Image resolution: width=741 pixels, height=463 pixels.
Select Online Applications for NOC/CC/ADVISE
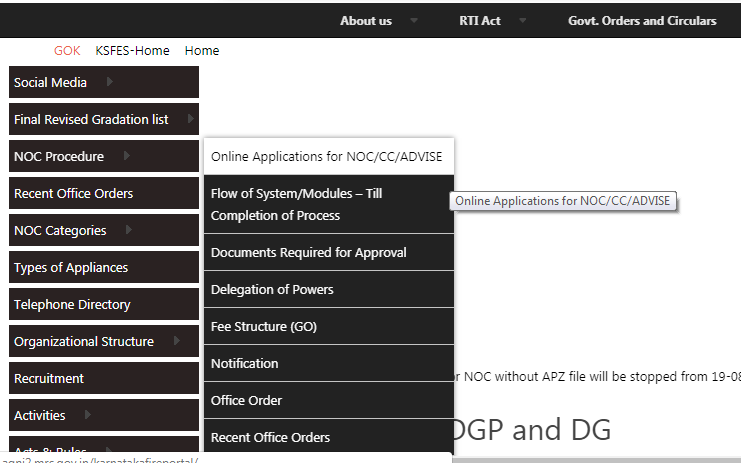click(x=327, y=157)
